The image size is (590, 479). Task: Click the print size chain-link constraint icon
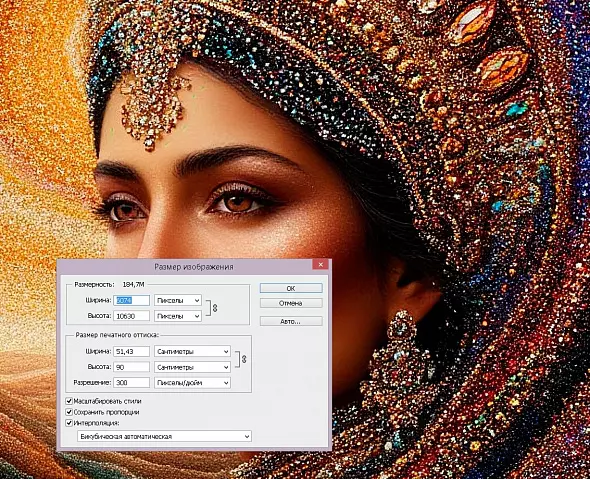244,359
